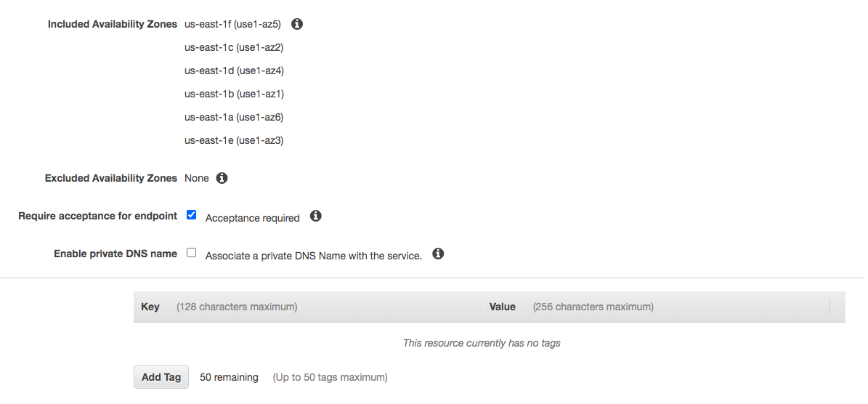Click the Key column header
The image size is (868, 404).
pyautogui.click(x=150, y=307)
